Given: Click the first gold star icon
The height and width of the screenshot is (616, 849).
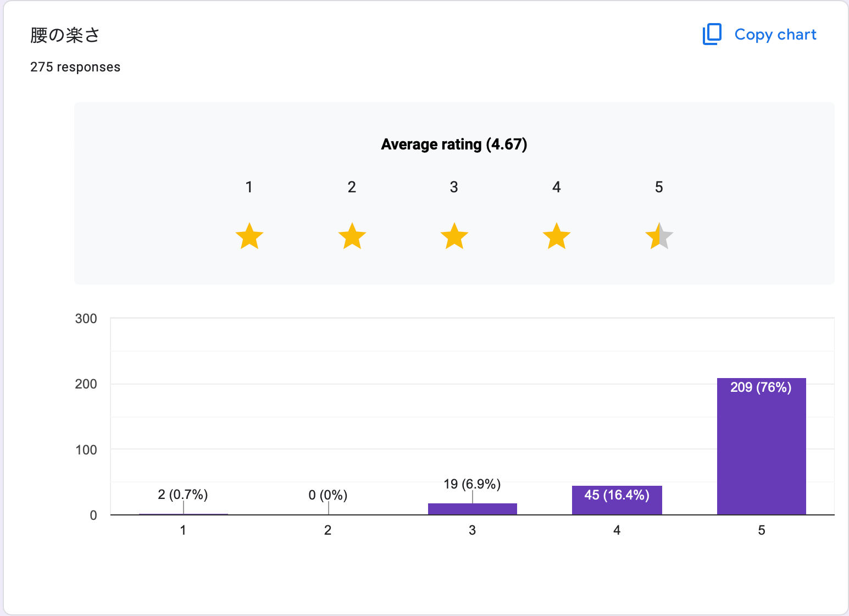Looking at the screenshot, I should pyautogui.click(x=249, y=236).
